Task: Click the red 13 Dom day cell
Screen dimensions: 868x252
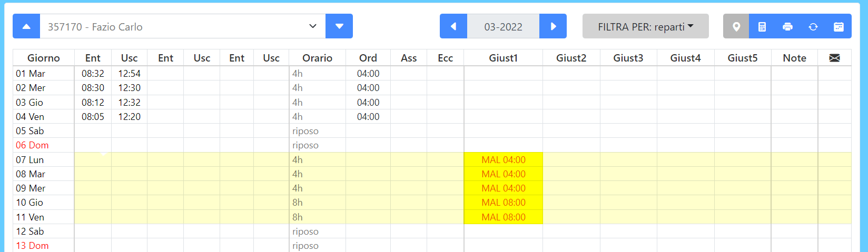Action: (x=44, y=246)
